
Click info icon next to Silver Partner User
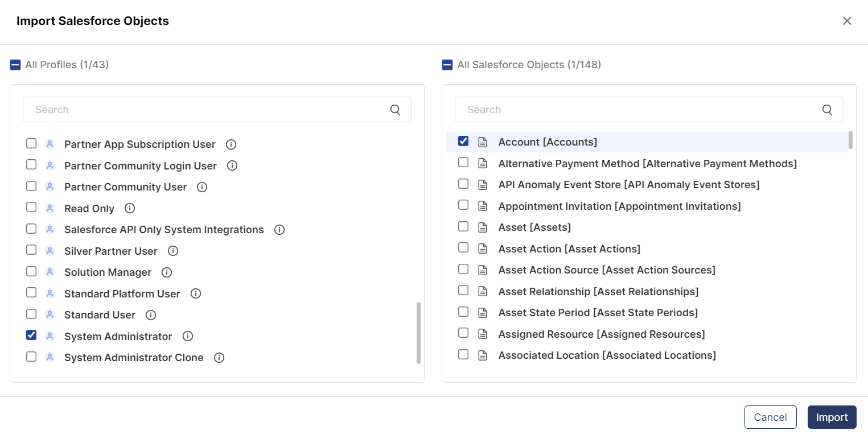173,251
